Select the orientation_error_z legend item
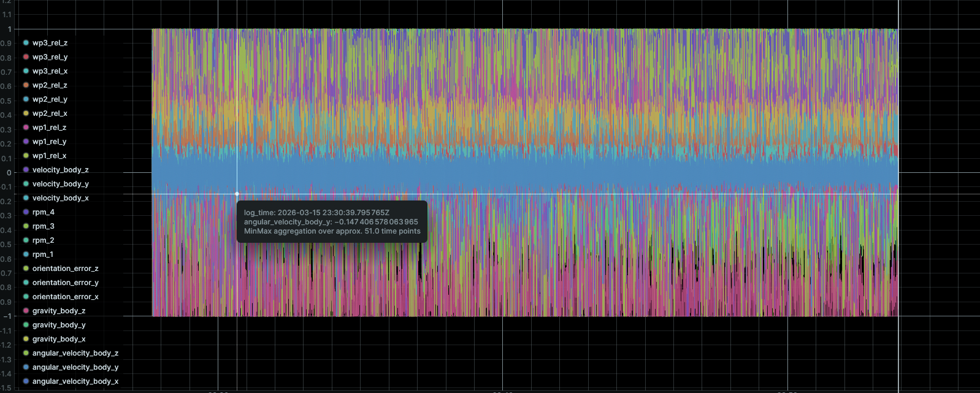 (65, 269)
